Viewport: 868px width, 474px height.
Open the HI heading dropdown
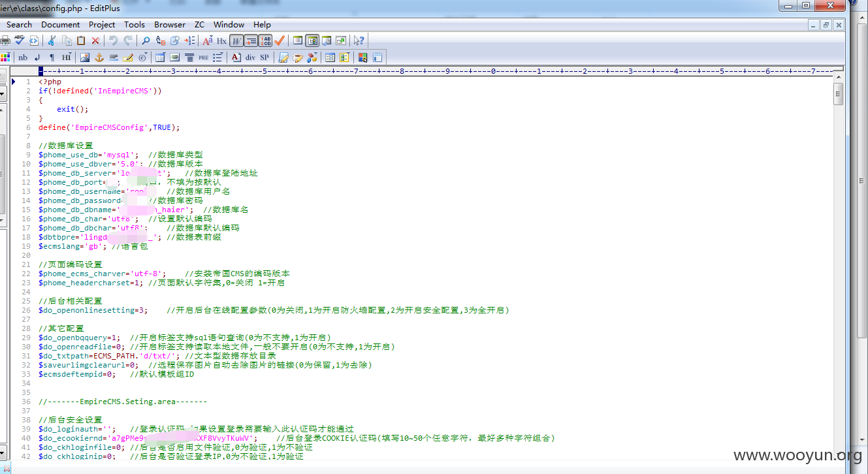[67, 57]
